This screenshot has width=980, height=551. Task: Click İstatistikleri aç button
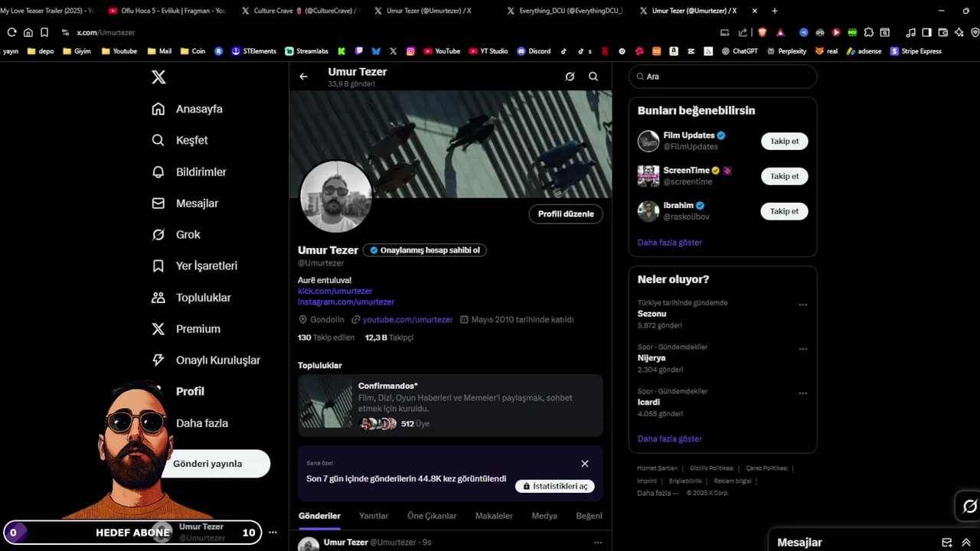(x=554, y=486)
